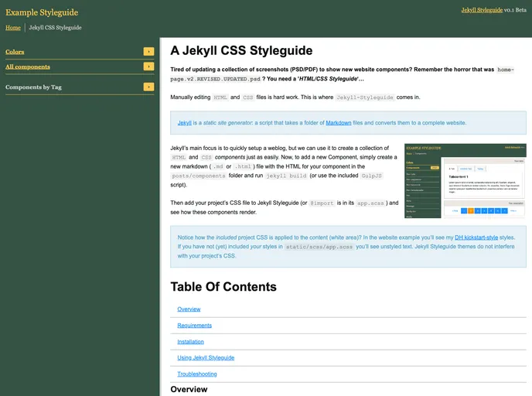
Task: Click the posts/components code snippet
Action: (199, 176)
